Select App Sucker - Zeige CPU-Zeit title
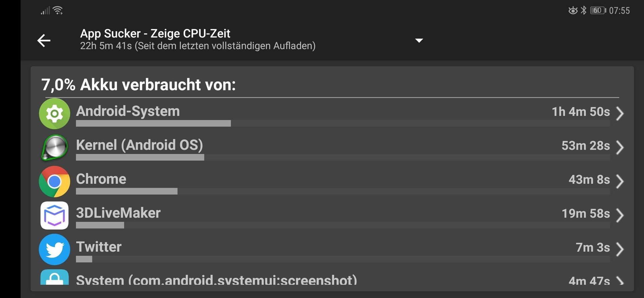 [155, 33]
